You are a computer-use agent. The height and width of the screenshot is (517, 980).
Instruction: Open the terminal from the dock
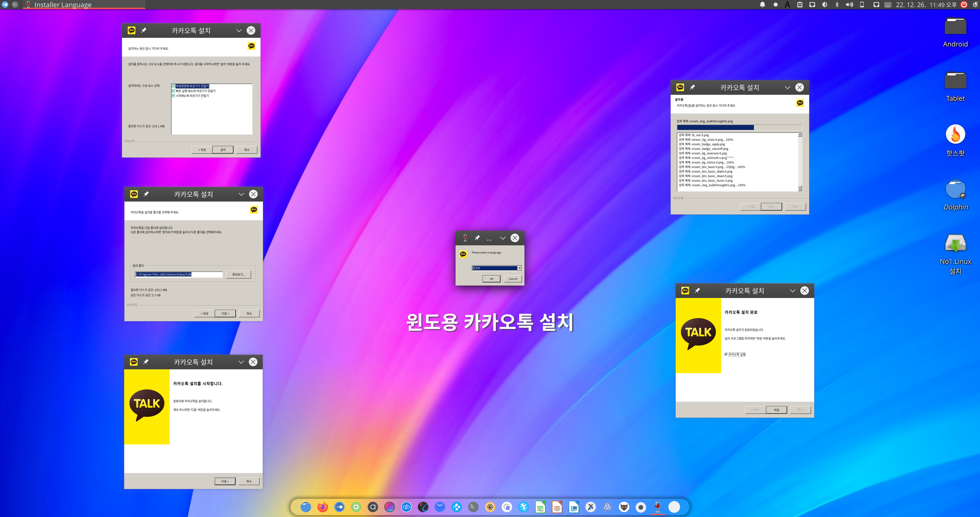(x=473, y=507)
